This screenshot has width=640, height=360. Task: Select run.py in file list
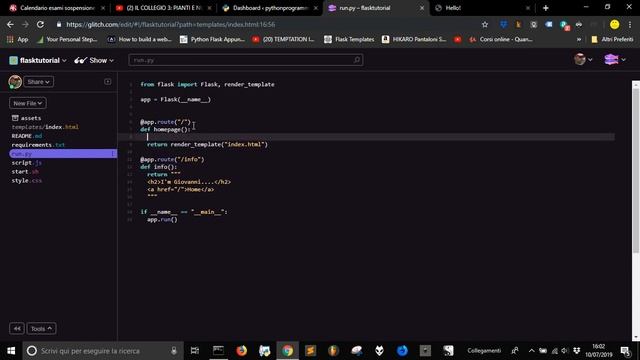pyautogui.click(x=63, y=154)
